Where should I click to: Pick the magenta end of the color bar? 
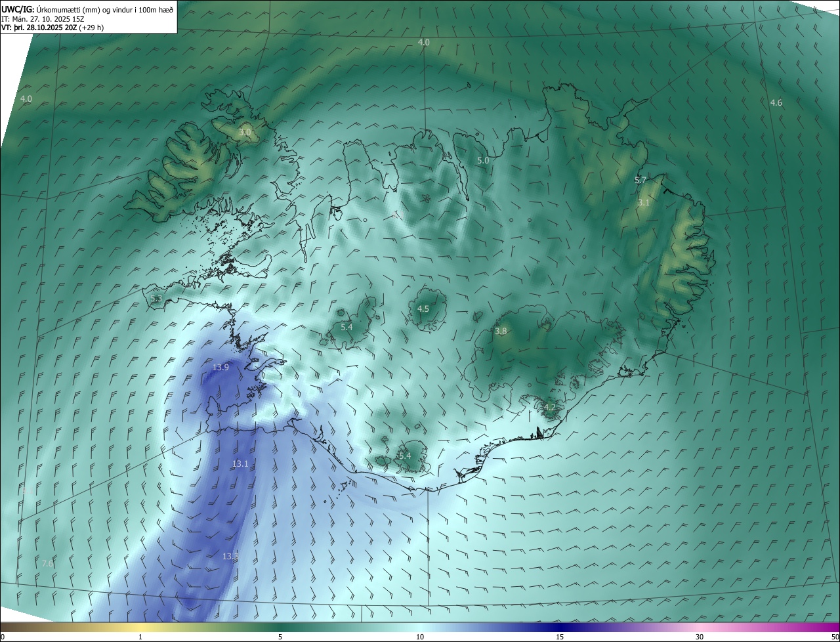click(x=827, y=627)
